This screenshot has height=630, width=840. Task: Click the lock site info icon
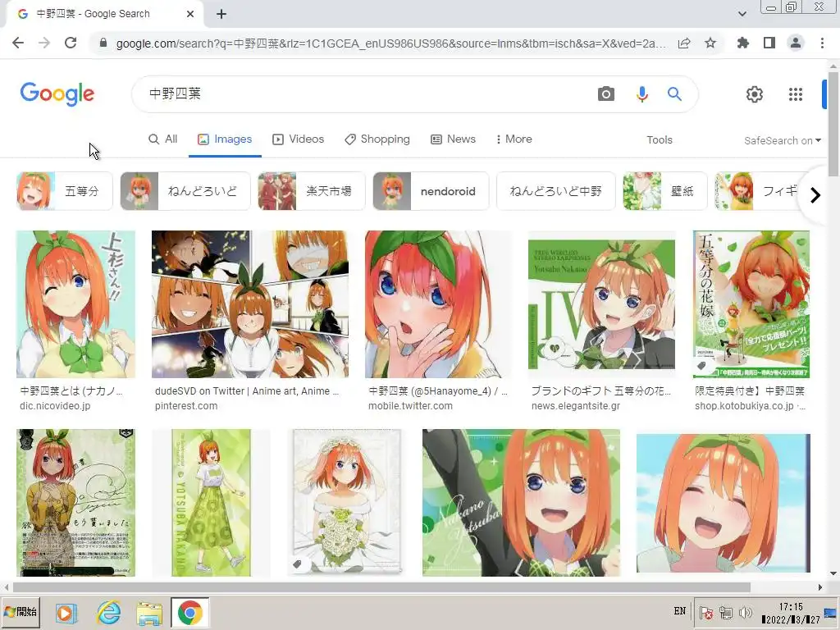(103, 43)
